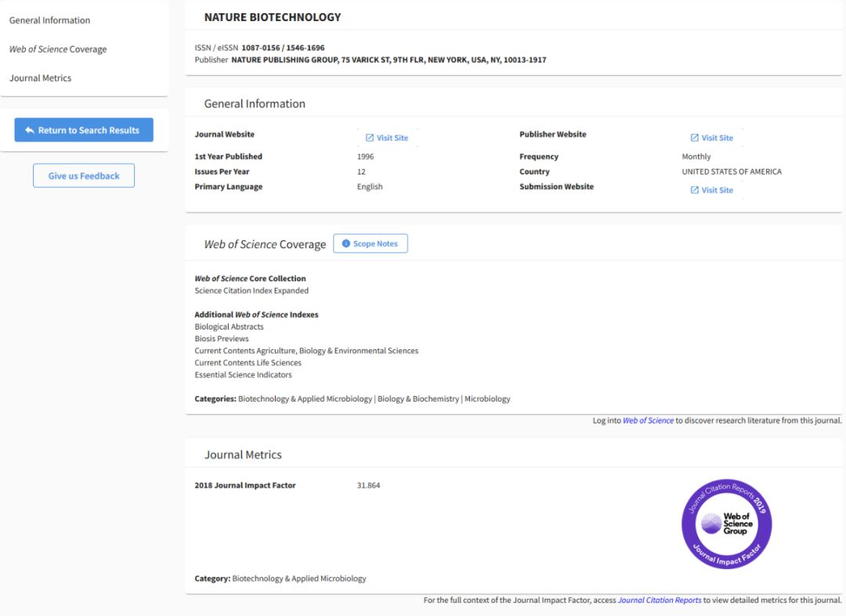The height and width of the screenshot is (616, 846).
Task: Click the return arrow icon on Search Results button
Action: 30,131
